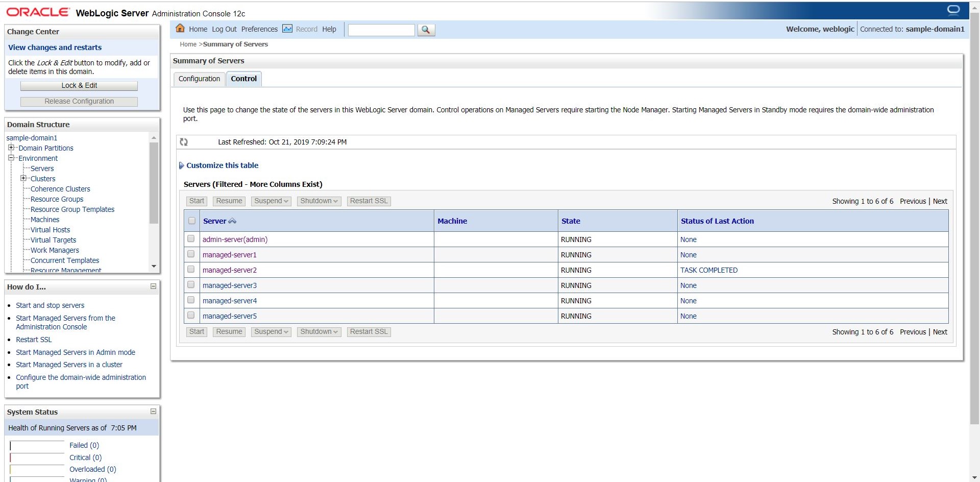
Task: Click the search input field in toolbar
Action: pos(381,30)
